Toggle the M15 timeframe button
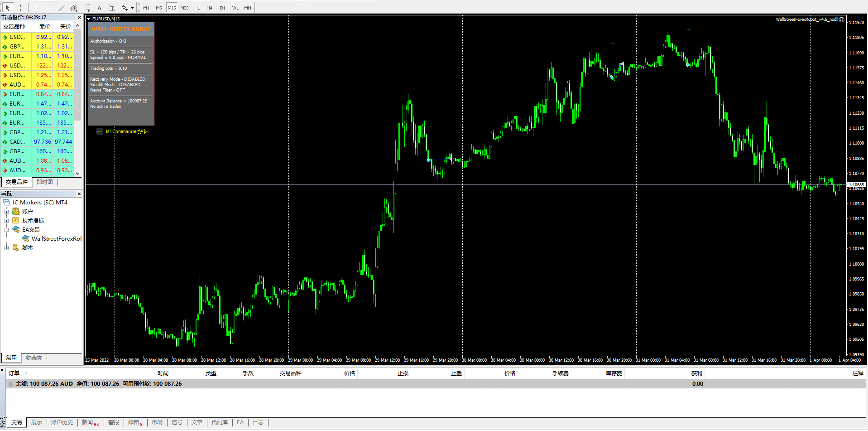The width and height of the screenshot is (868, 431). (172, 8)
